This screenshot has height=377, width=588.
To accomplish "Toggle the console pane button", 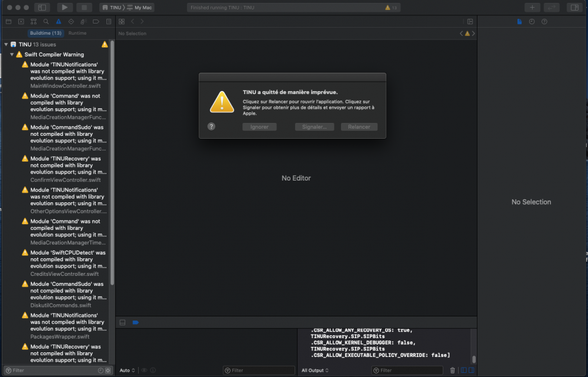I will (x=472, y=371).
